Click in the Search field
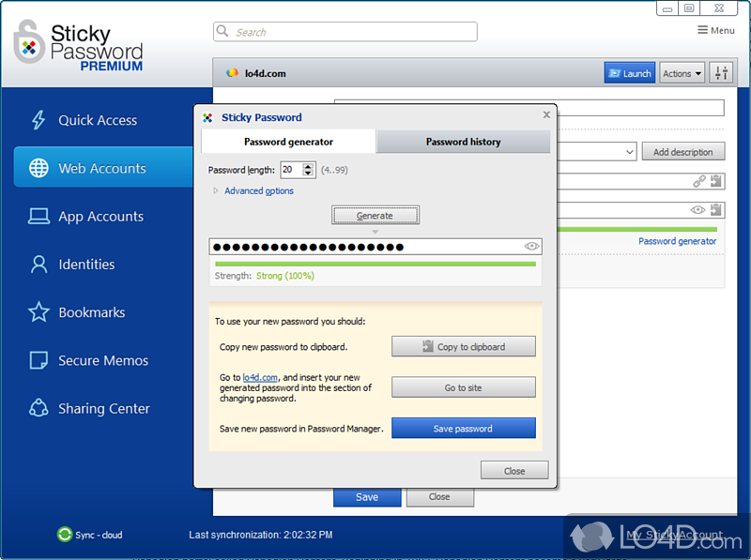 (345, 32)
